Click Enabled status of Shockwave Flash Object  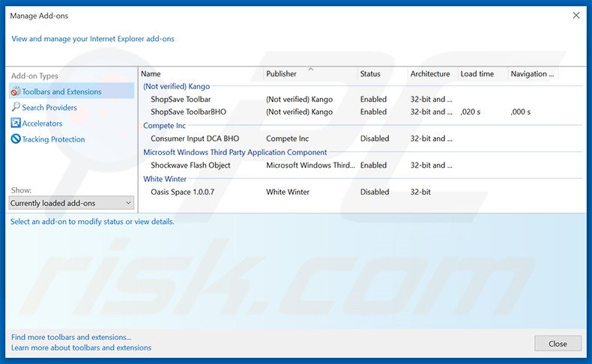(373, 166)
